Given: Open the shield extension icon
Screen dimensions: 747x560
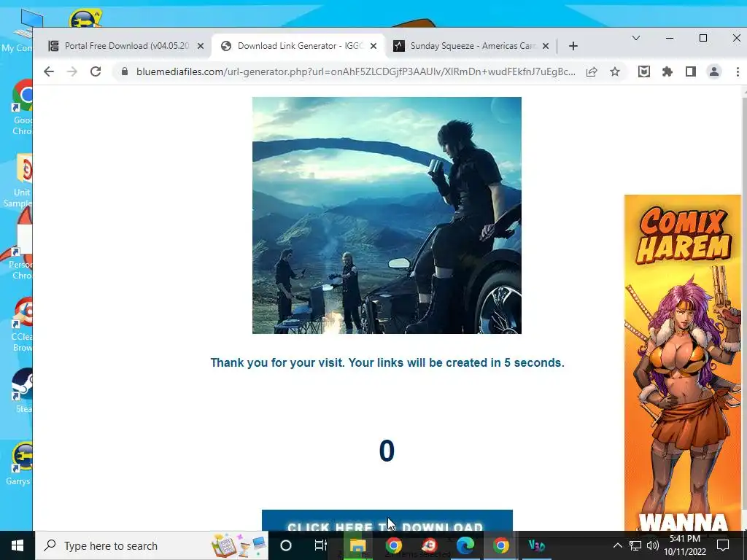Looking at the screenshot, I should click(644, 72).
